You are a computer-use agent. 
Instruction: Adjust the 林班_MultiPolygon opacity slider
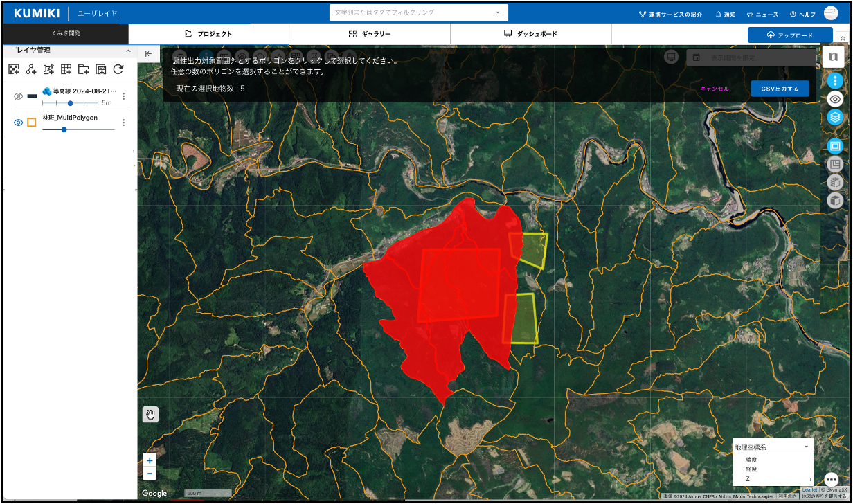pos(64,129)
